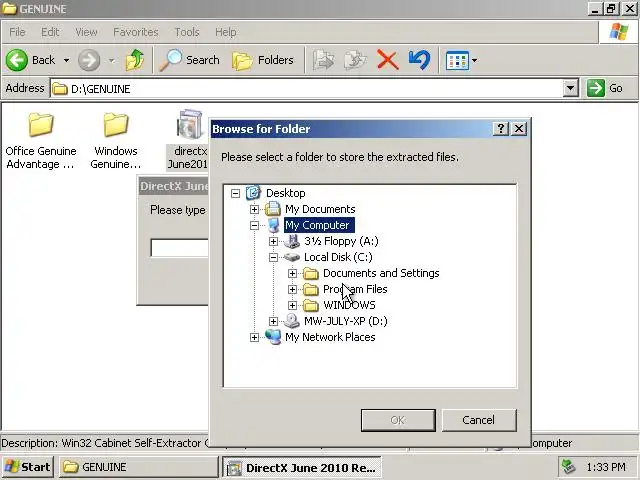640x480 pixels.
Task: Collapse the My Computer tree node
Action: point(254,225)
